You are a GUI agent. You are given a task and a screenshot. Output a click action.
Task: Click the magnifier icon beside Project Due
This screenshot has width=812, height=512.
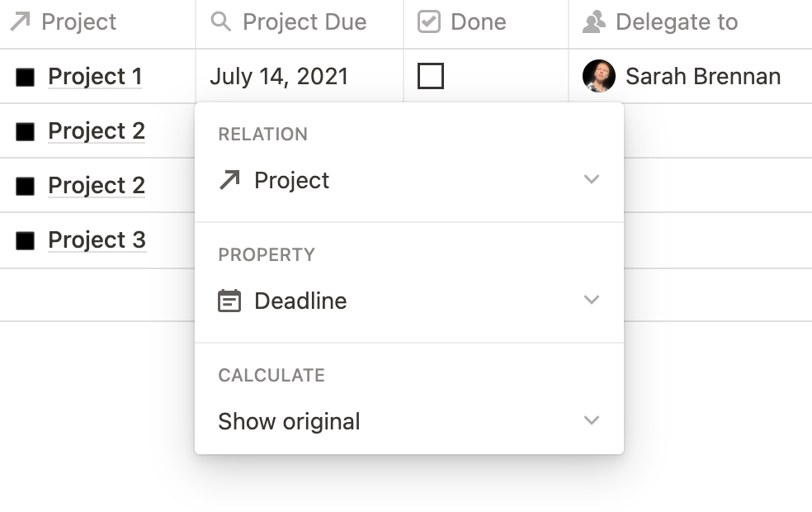point(220,21)
